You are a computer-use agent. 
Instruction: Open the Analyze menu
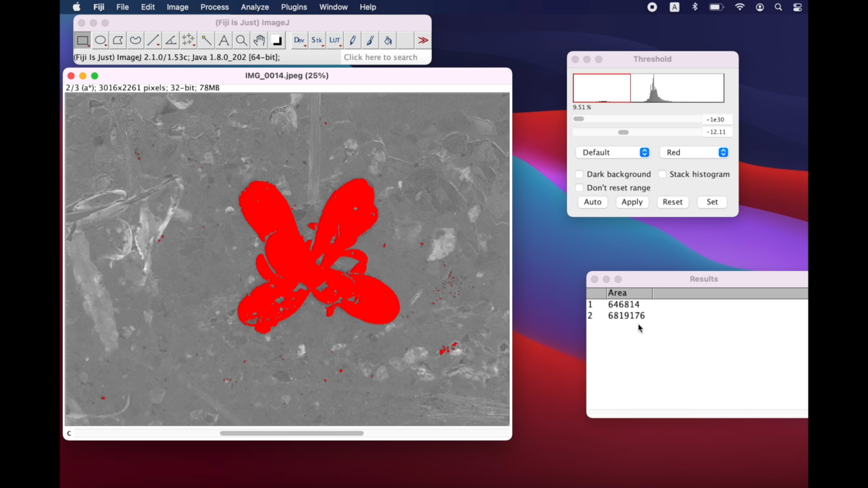point(255,7)
